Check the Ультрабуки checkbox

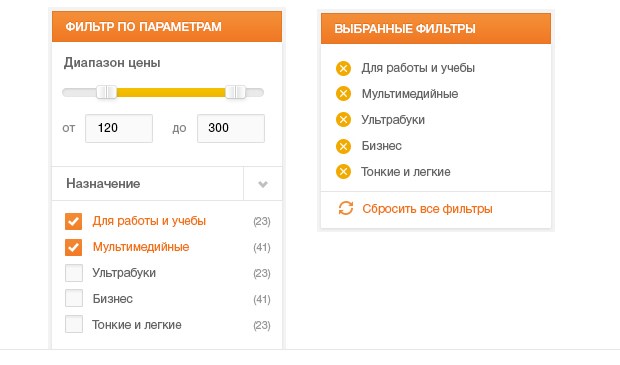pyautogui.click(x=74, y=273)
